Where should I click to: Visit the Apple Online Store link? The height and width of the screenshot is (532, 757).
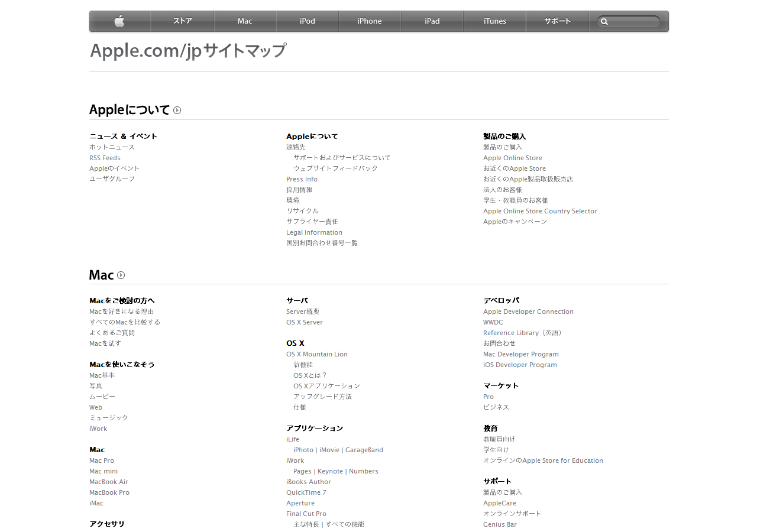(x=512, y=158)
